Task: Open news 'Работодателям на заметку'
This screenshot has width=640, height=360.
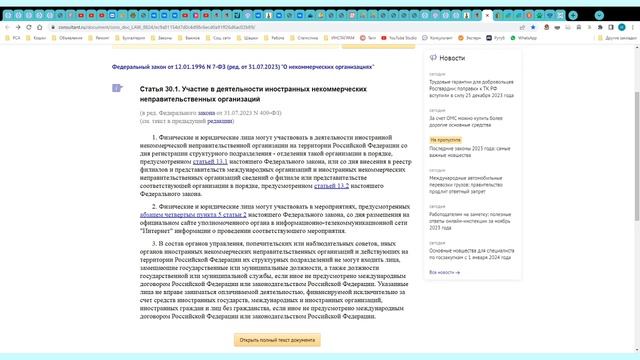Action: [x=470, y=221]
